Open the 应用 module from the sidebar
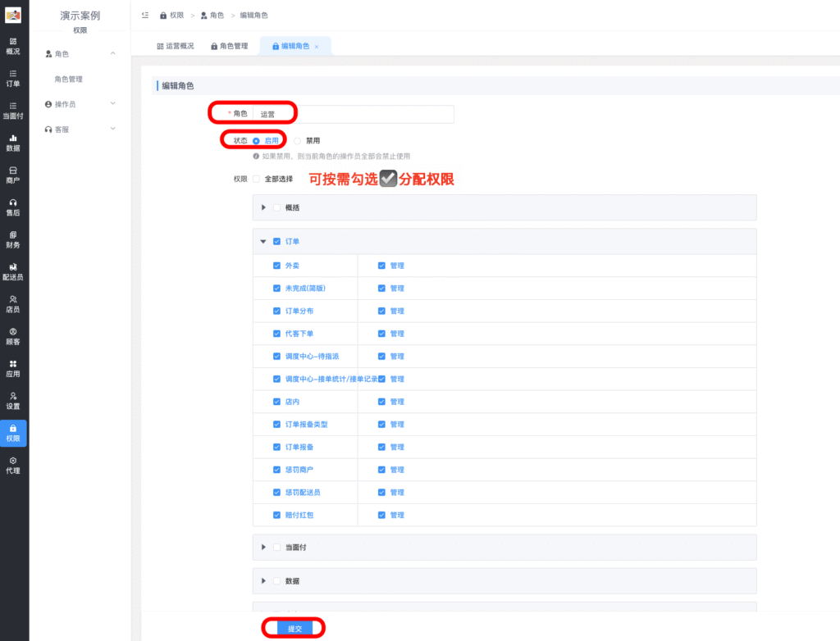 (13, 368)
